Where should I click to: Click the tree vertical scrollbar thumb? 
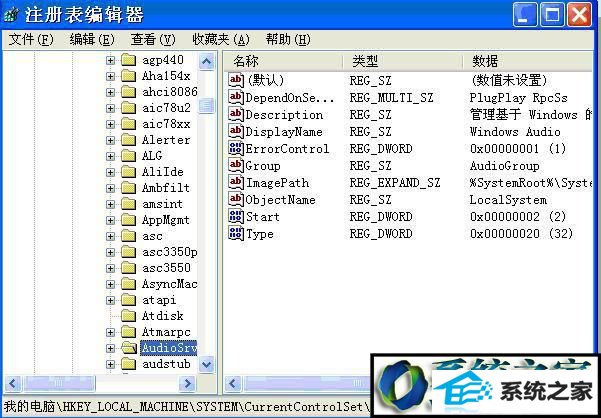(x=207, y=106)
